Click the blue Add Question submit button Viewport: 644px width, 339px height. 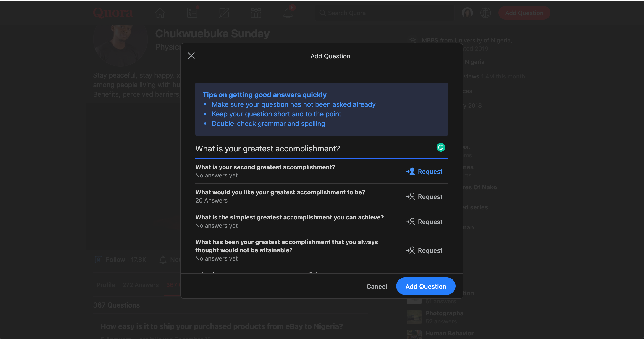[426, 287]
